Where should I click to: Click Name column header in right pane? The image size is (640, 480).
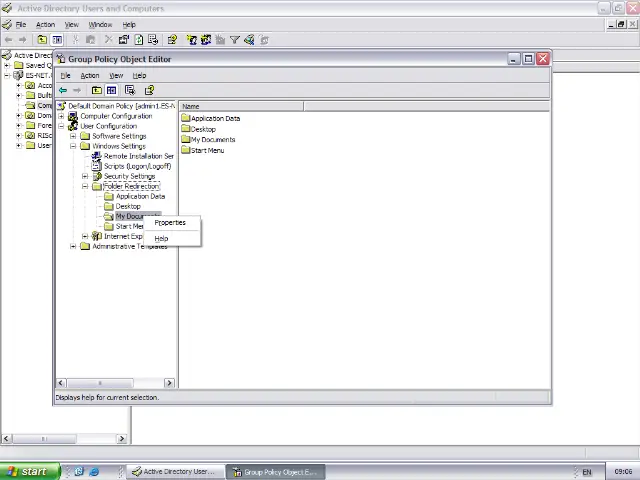click(241, 106)
